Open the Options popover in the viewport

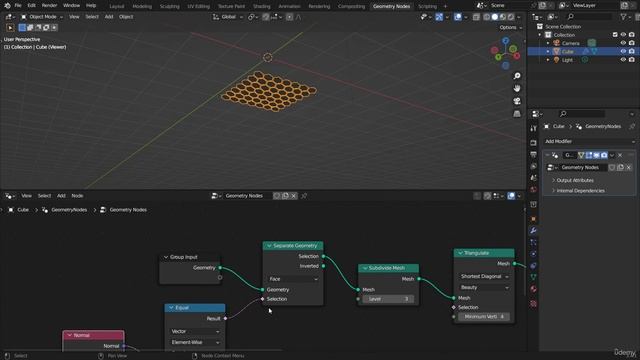click(511, 27)
